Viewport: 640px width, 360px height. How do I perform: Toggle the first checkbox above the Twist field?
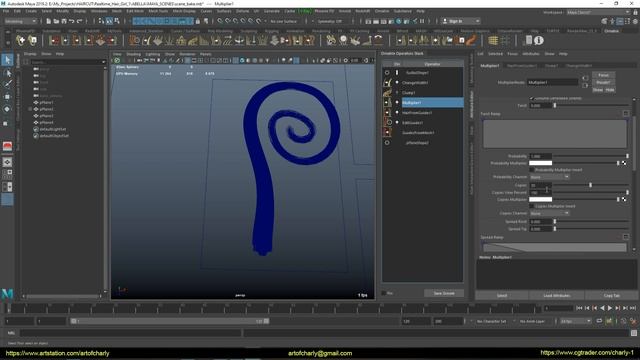pos(531,98)
